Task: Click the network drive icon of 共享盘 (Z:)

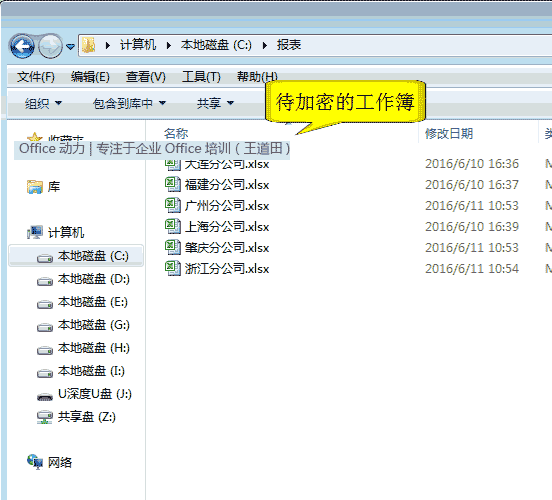Action: 45,417
